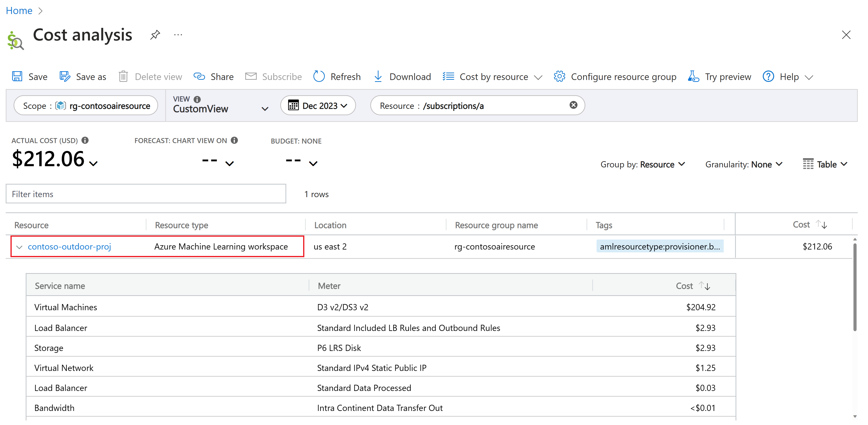Select the Virtual Machines service row
The image size is (868, 425).
[x=381, y=307]
